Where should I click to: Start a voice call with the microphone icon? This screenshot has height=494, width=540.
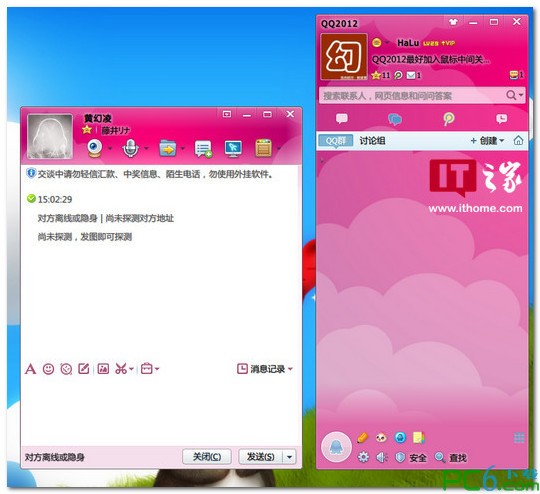tap(131, 148)
